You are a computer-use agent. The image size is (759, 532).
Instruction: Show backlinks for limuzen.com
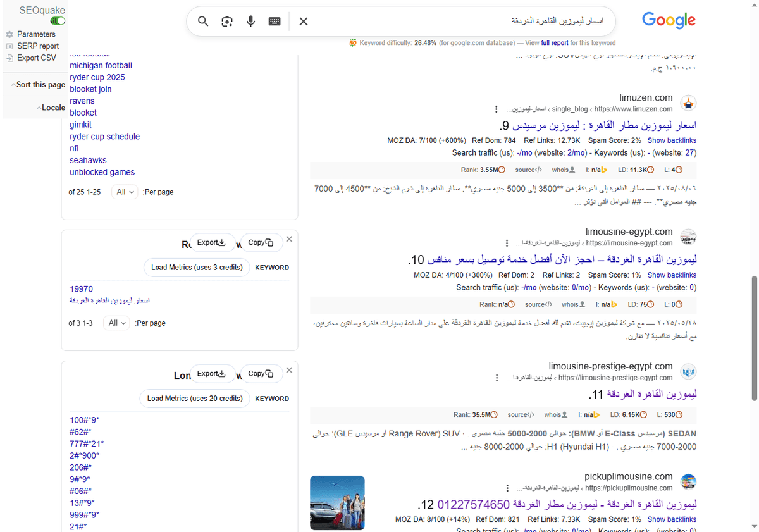[672, 140]
